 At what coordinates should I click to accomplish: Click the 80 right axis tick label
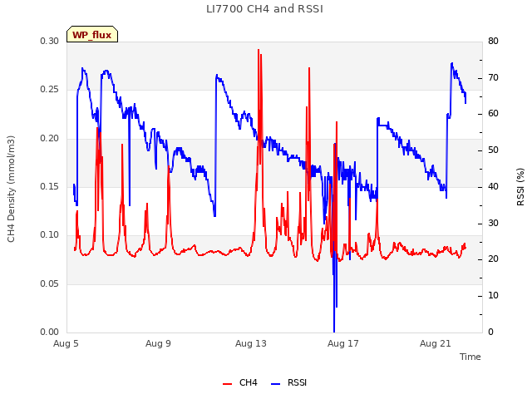(x=493, y=41)
